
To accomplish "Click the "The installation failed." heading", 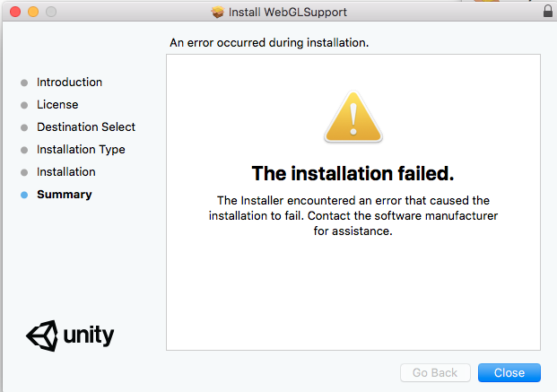I will [x=352, y=172].
